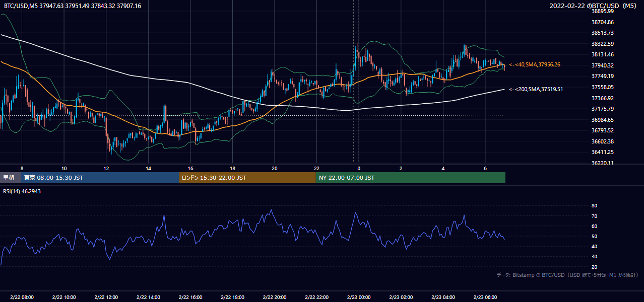Click RSI scale value 80
The height and width of the screenshot is (302, 644).
coord(594,206)
